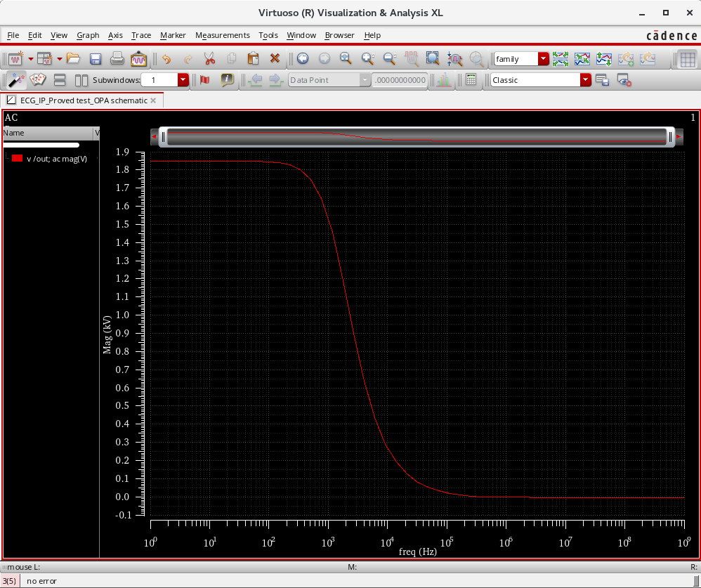The width and height of the screenshot is (701, 588).
Task: Click the magnifier fit-view icon
Action: point(346,58)
